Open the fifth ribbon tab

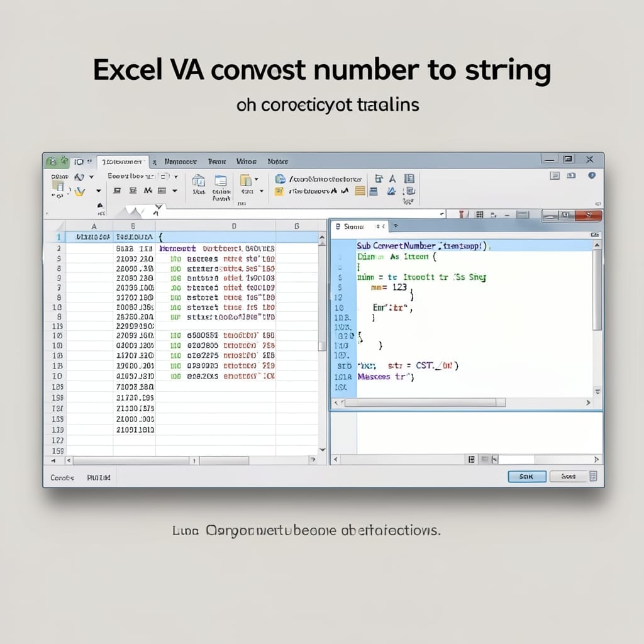coord(277,162)
